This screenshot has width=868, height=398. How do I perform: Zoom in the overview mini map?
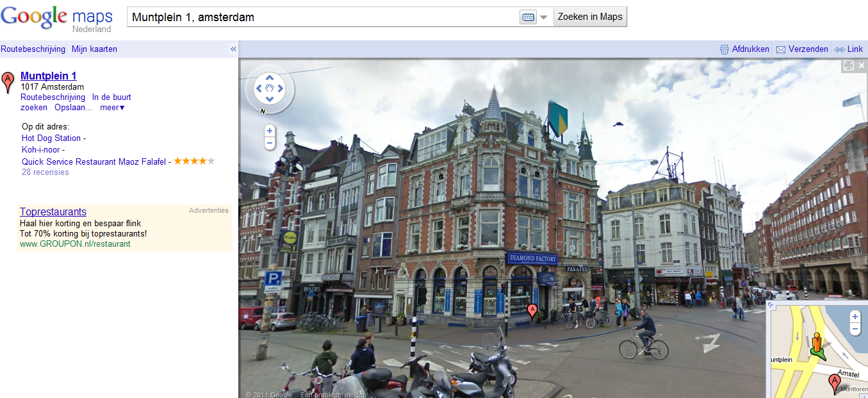855,317
